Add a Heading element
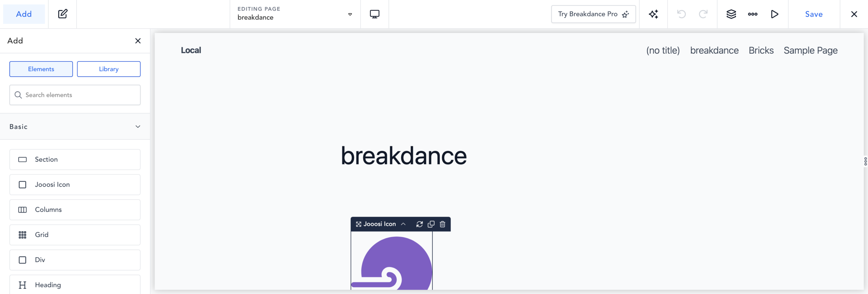 coord(75,284)
